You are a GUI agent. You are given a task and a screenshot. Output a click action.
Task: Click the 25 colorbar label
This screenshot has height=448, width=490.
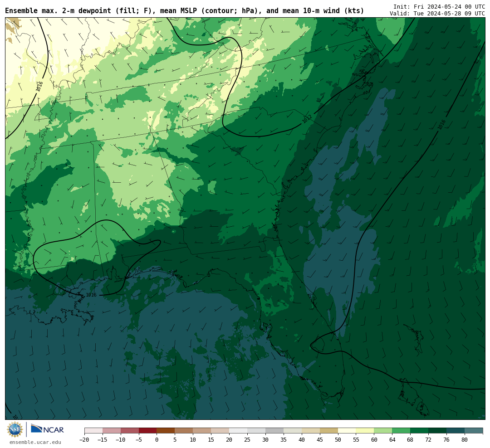point(248,440)
